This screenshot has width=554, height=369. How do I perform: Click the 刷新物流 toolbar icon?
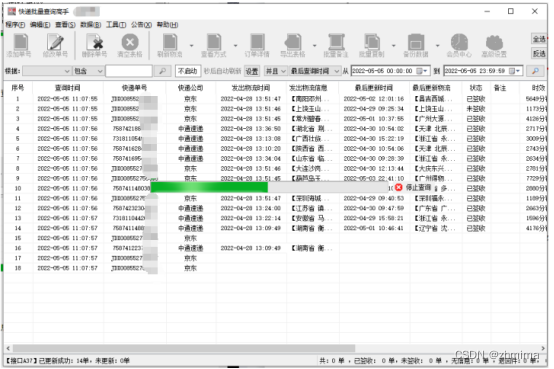tap(170, 43)
